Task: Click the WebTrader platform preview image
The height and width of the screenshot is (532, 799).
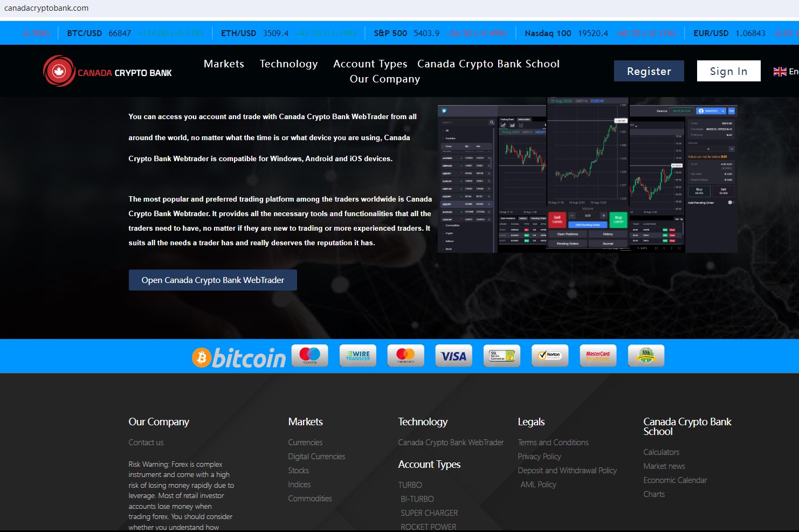Action: tap(588, 175)
